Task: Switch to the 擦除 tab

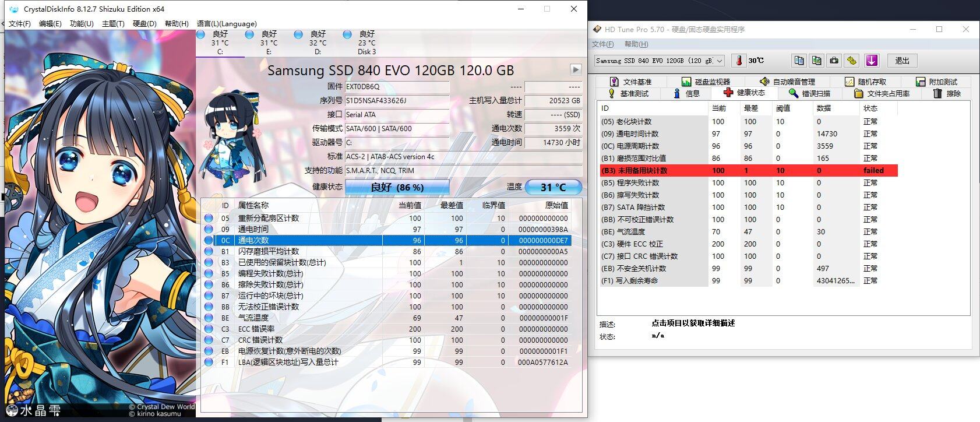Action: pyautogui.click(x=947, y=93)
